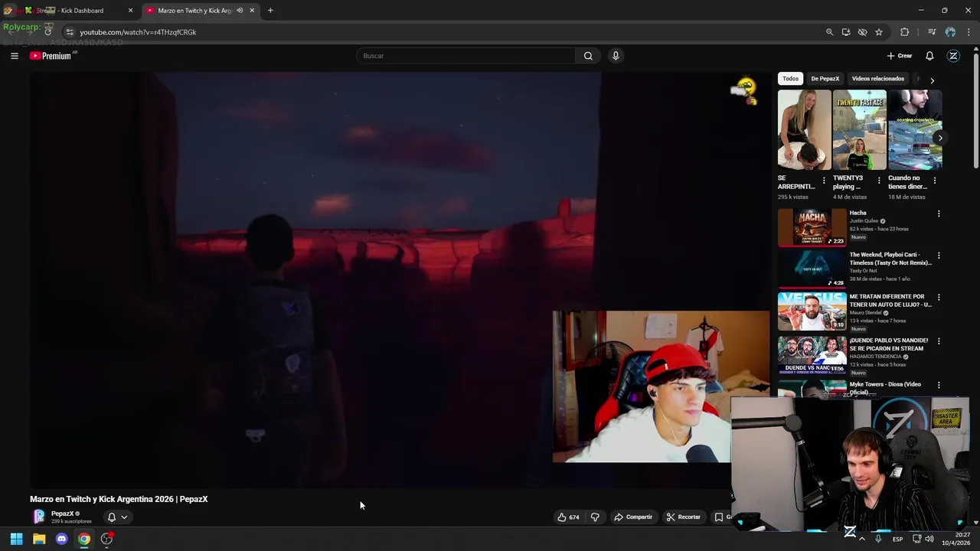
Task: Select the Todos filter chip
Action: (790, 79)
